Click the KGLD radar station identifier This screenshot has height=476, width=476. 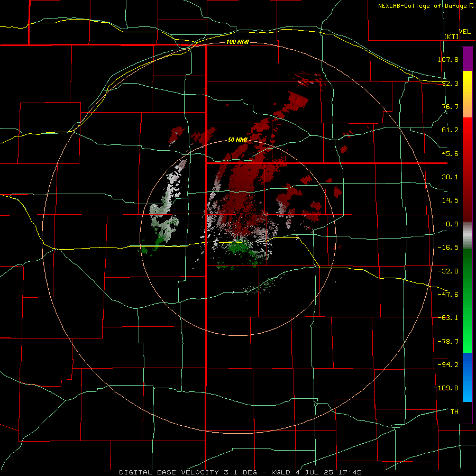(x=281, y=472)
